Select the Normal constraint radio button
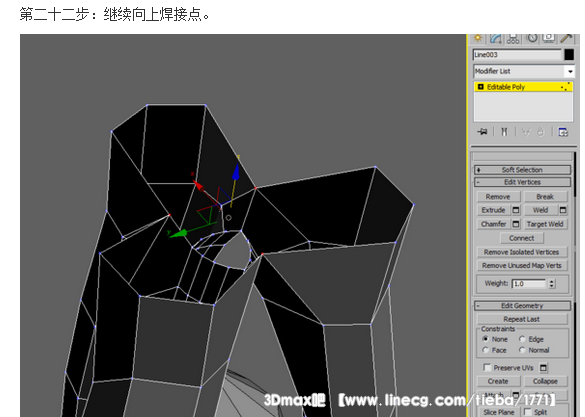 (x=522, y=350)
